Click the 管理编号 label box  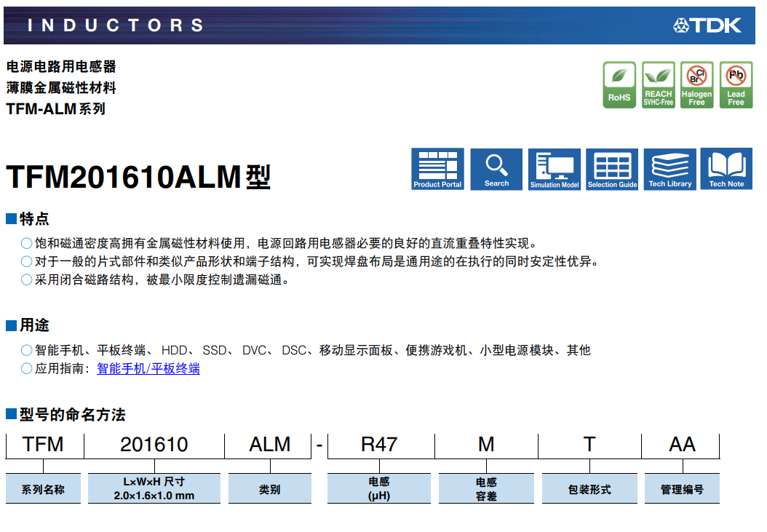[682, 488]
